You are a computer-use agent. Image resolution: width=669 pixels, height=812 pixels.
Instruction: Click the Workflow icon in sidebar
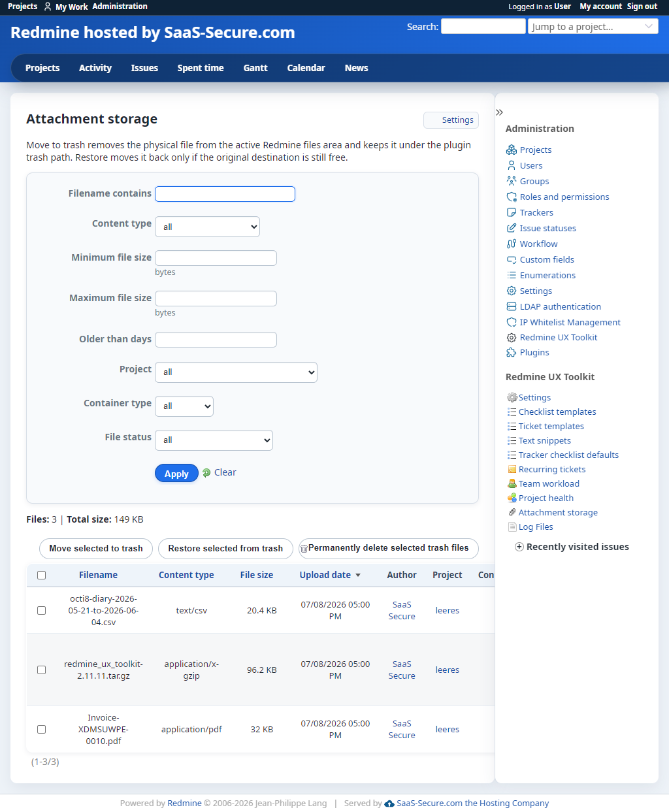click(512, 244)
